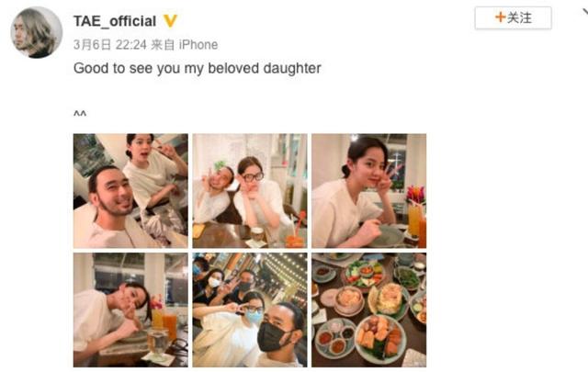Click the black mask man in group photo
This screenshot has height=372, width=588.
click(x=280, y=333)
